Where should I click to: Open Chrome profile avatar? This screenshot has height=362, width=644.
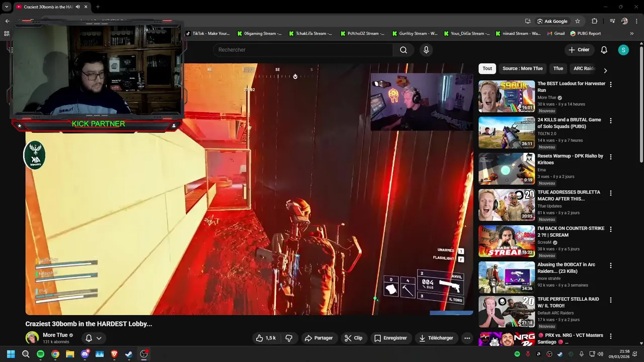coord(624,21)
